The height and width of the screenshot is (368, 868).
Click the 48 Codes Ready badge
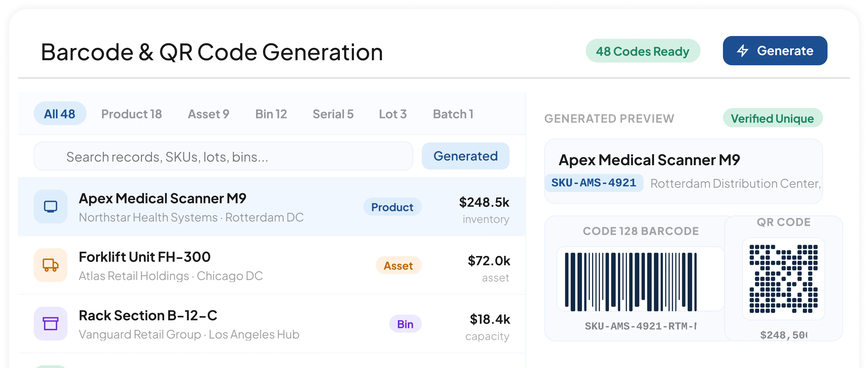(643, 51)
